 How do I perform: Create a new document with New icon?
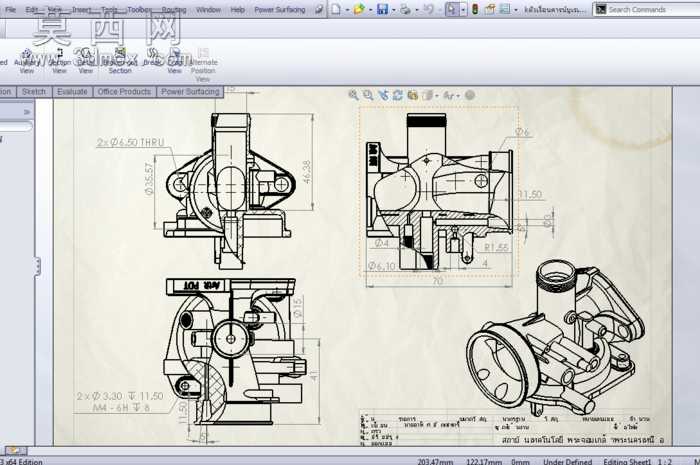[x=336, y=9]
